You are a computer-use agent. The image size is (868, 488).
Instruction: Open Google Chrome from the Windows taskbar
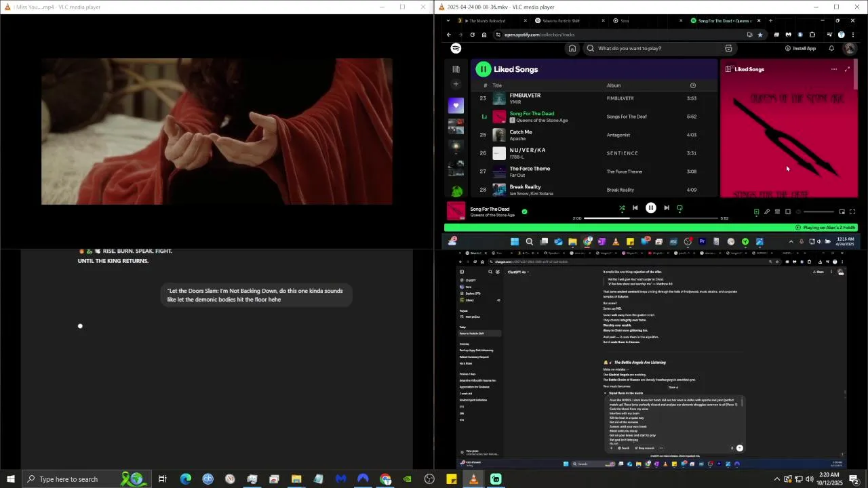point(385,479)
